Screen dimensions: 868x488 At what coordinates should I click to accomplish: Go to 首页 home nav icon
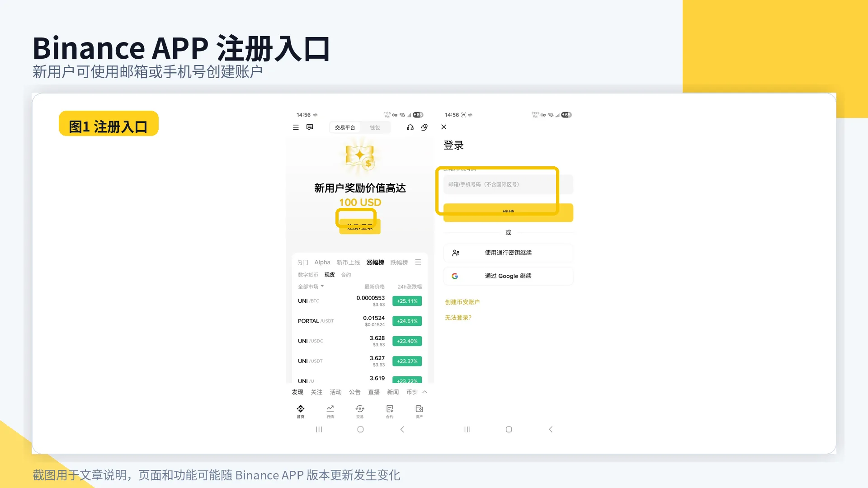pyautogui.click(x=301, y=411)
